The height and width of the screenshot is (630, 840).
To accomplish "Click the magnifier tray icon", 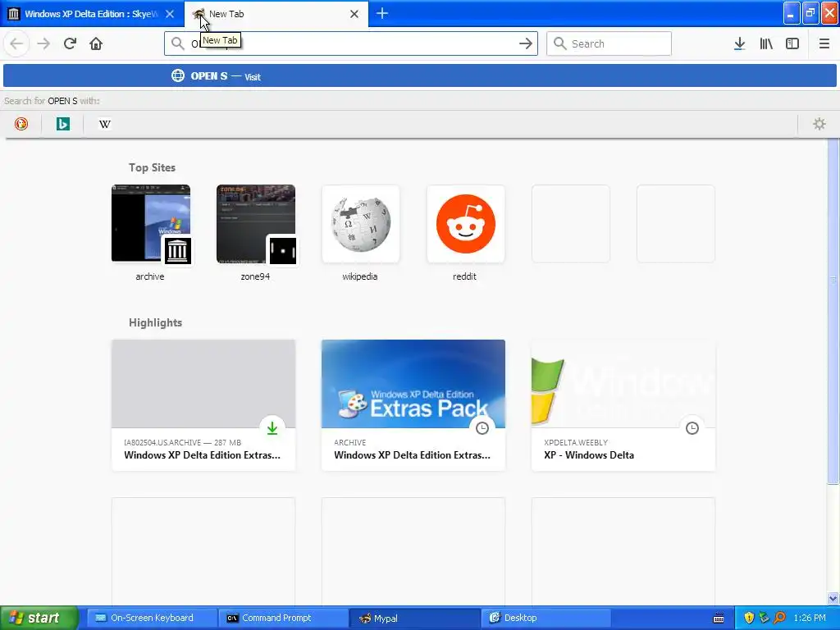I will [x=780, y=618].
